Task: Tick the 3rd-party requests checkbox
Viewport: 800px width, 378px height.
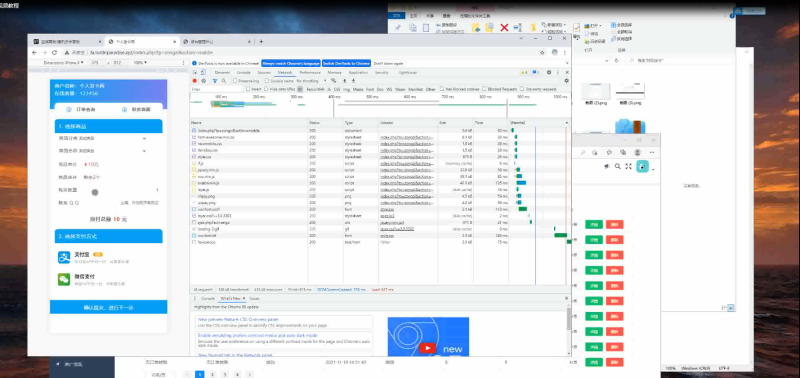Action: point(522,89)
